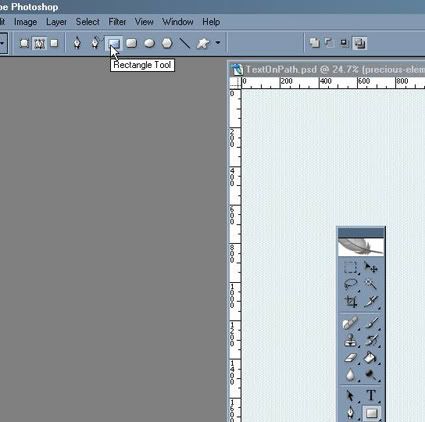
Task: Pick the Line tool in options bar
Action: [184, 43]
